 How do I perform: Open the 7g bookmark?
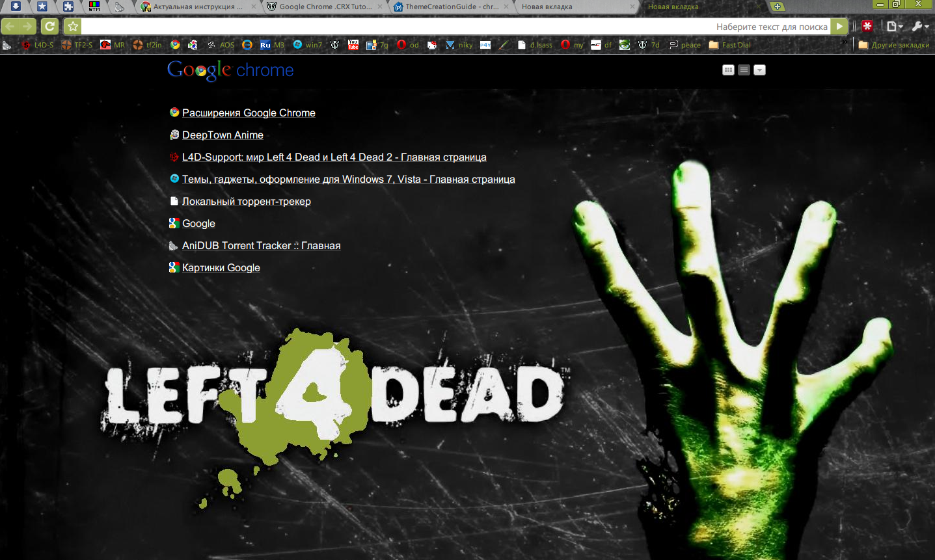pos(377,45)
